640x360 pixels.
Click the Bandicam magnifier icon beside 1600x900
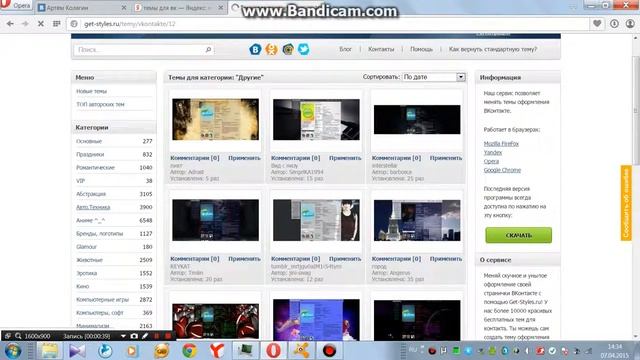coord(18,336)
